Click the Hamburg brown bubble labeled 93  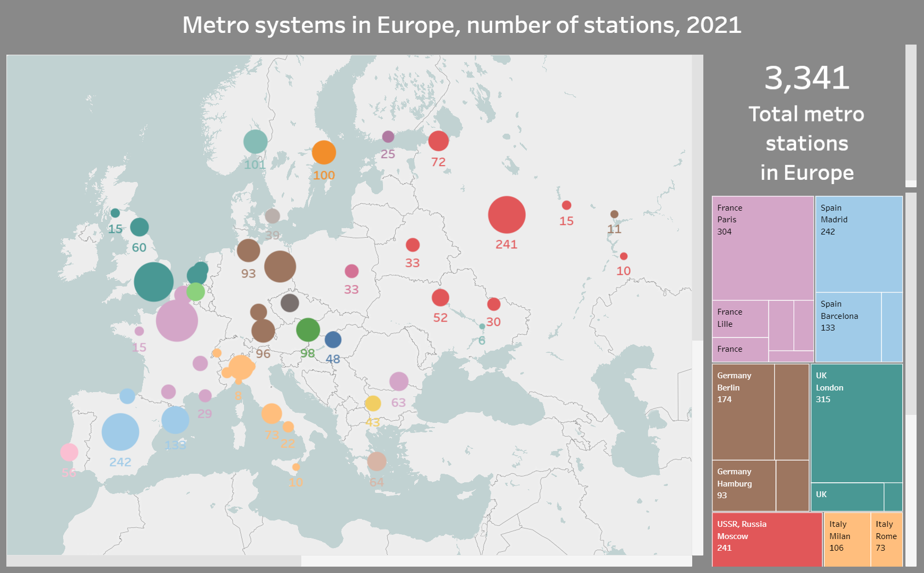pos(248,250)
